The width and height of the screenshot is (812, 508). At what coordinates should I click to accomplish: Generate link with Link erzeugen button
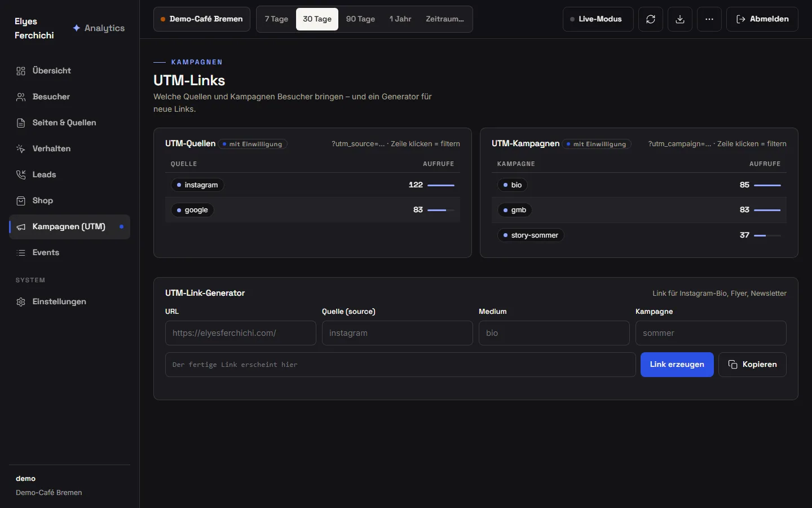tap(677, 365)
